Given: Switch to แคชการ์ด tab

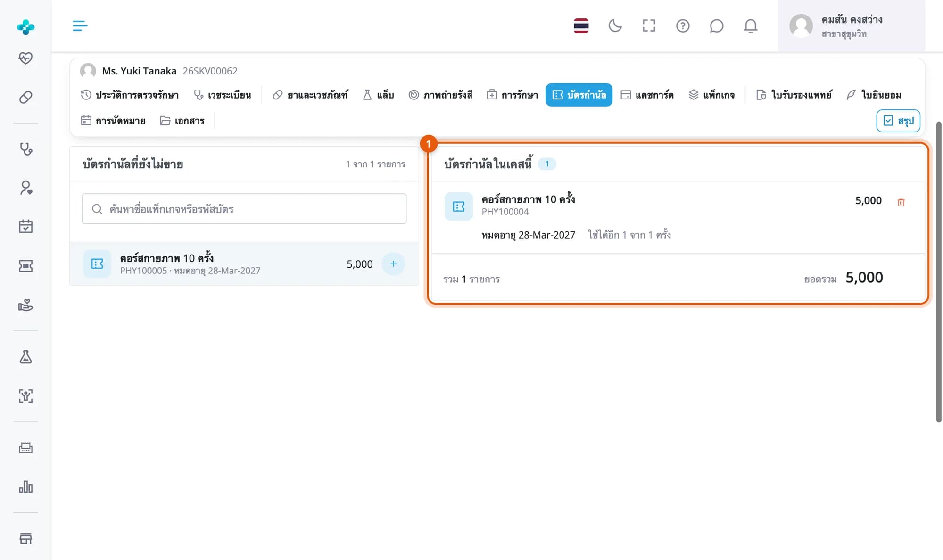Looking at the screenshot, I should (647, 95).
